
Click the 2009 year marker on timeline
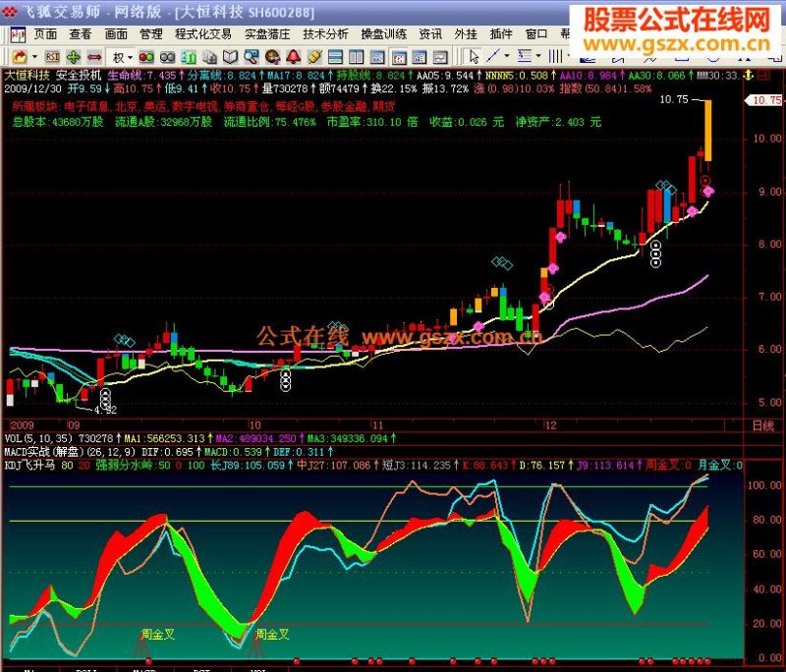22,425
